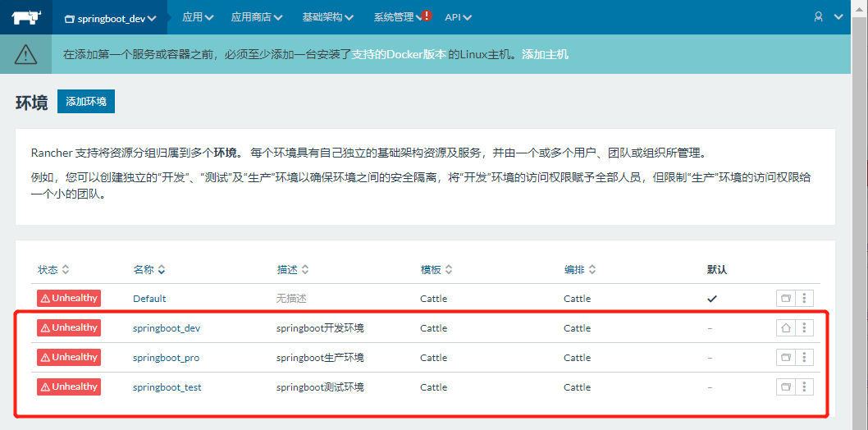The height and width of the screenshot is (430, 868).
Task: Open the springboot_pro environment link
Action: click(166, 358)
